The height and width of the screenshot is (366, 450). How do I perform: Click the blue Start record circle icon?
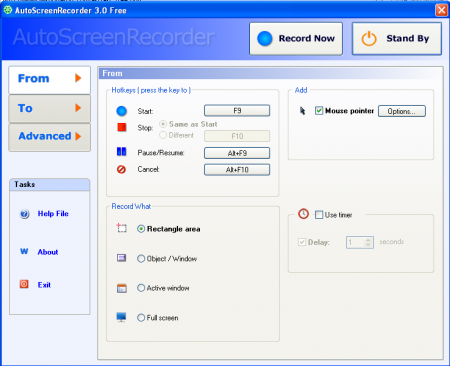(121, 111)
